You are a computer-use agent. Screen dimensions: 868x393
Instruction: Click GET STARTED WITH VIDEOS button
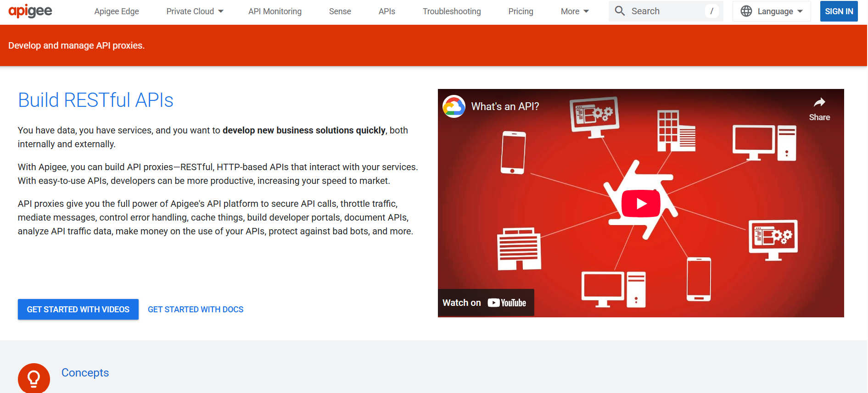tap(78, 310)
